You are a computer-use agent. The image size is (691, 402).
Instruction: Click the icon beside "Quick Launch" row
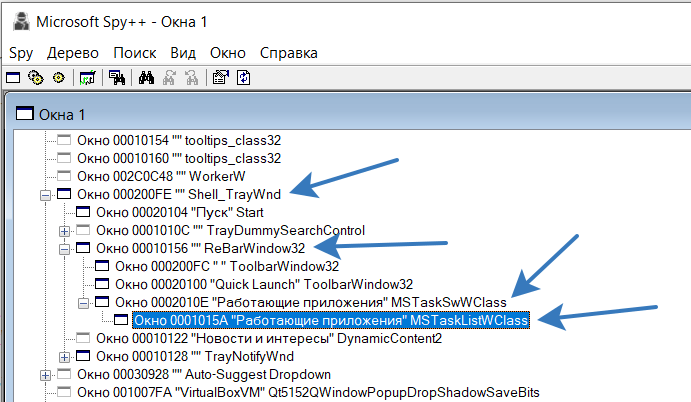coord(102,284)
